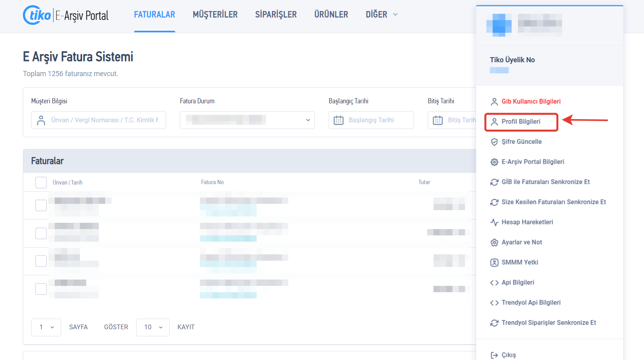This screenshot has width=644, height=360.
Task: Click the gear icon beside E-Arşiv Portal Bilgileri
Action: (494, 162)
